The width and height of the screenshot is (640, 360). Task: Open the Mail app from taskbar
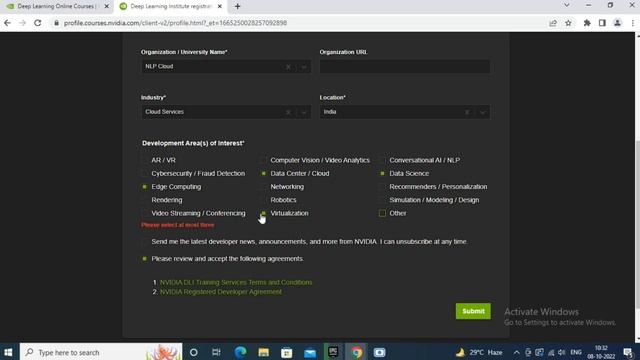310,352
